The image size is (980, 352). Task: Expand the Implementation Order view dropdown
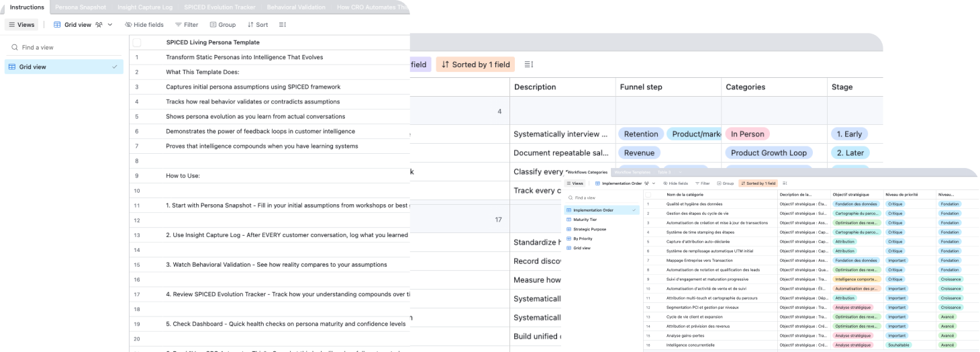(x=653, y=183)
